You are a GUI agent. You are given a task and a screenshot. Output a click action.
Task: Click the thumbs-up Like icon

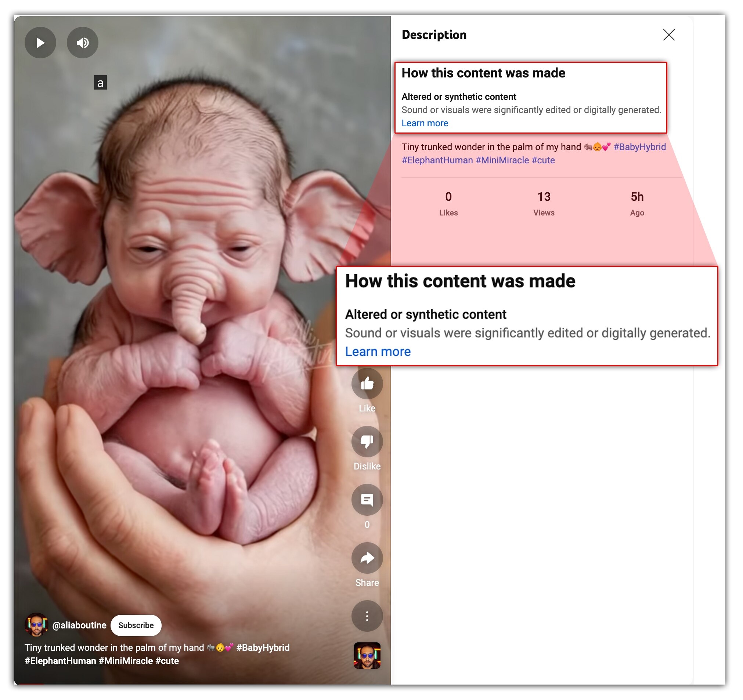[367, 384]
